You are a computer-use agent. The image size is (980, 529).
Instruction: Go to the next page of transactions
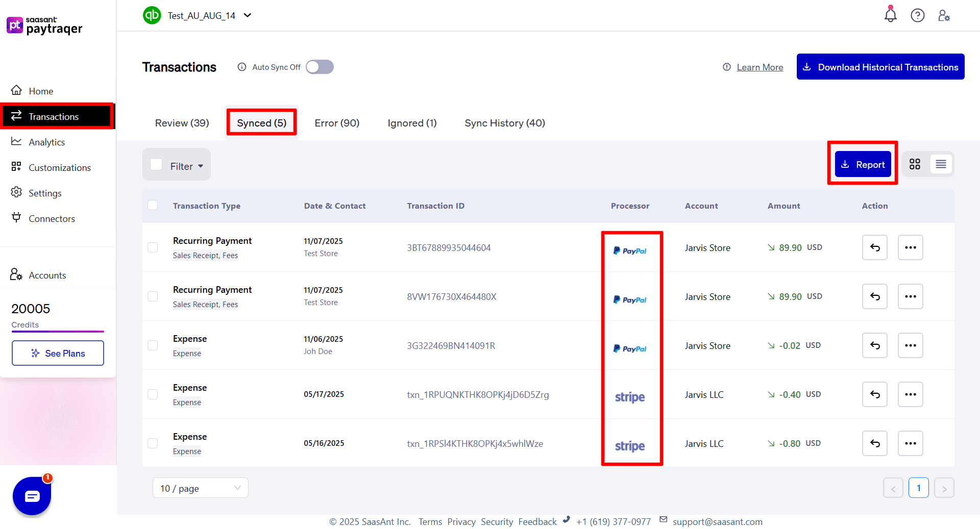pyautogui.click(x=944, y=488)
